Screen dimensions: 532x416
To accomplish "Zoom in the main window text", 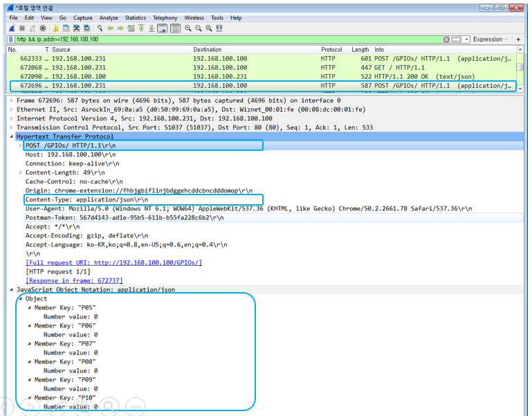I will point(187,28).
